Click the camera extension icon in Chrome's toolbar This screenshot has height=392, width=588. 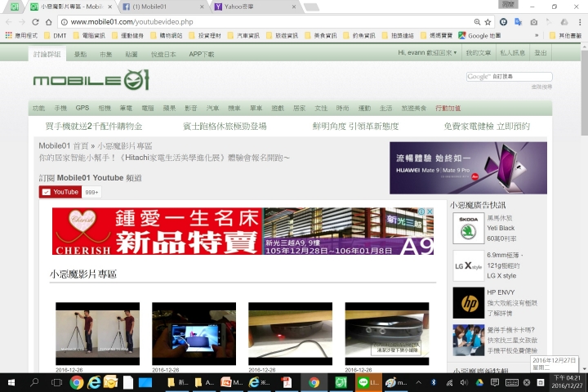533,22
